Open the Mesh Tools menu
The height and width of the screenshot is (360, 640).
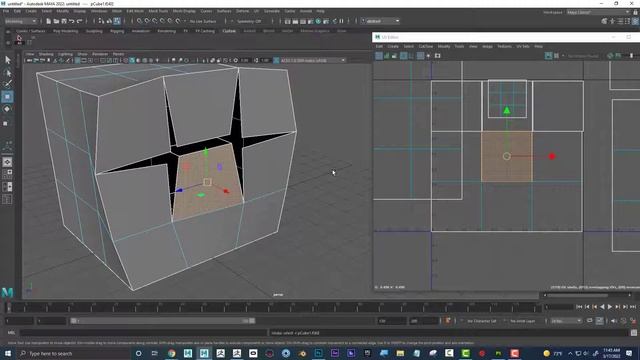[158, 11]
